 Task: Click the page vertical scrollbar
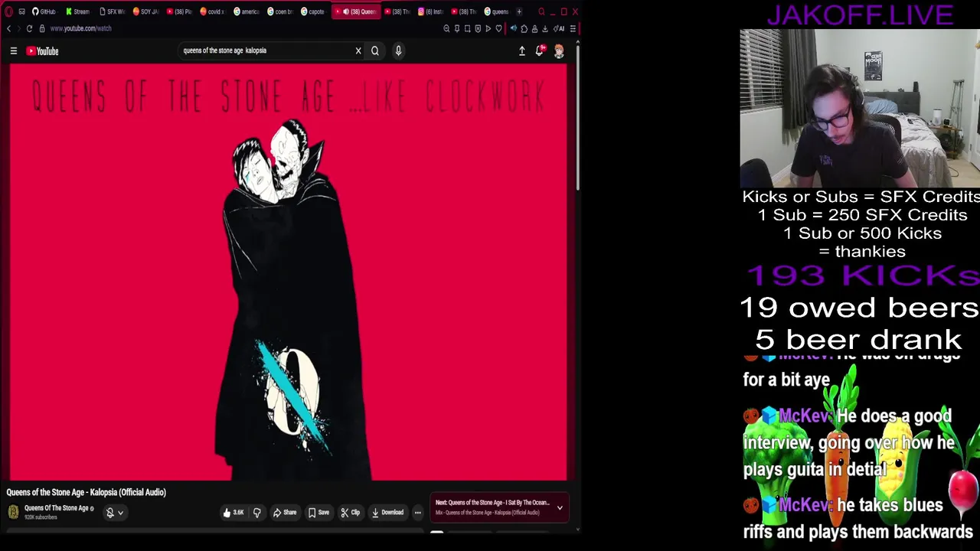pos(578,119)
